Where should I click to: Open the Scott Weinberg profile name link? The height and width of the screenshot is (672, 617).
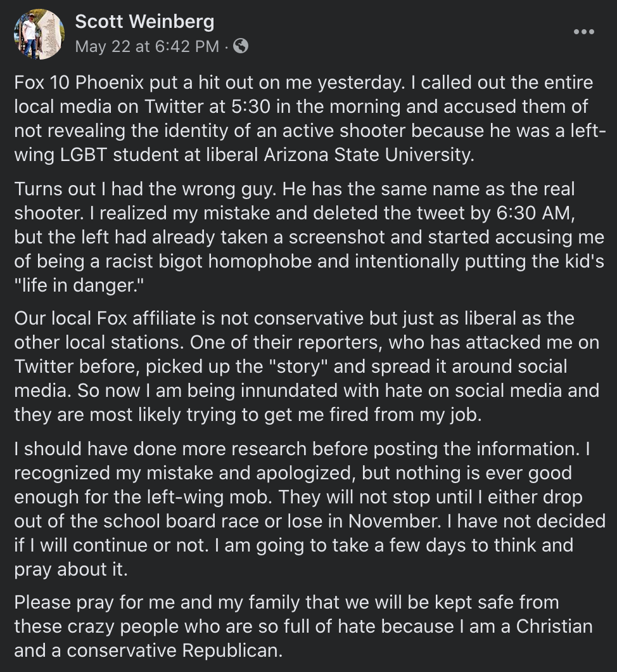click(x=144, y=22)
